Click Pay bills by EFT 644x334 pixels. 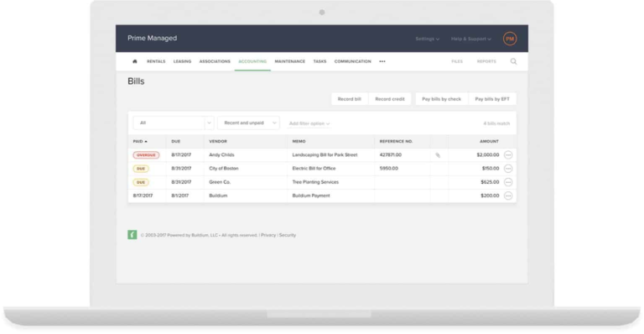coord(492,99)
